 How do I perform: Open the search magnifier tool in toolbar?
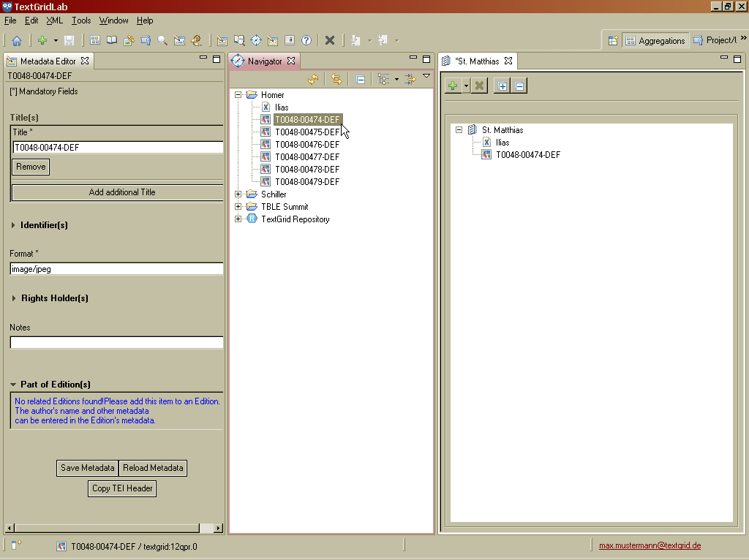[x=162, y=41]
